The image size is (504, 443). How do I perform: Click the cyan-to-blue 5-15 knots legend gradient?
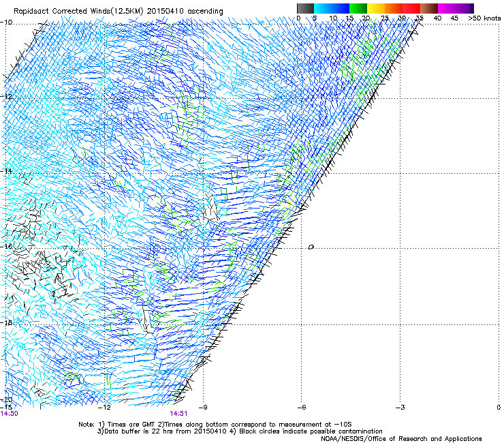click(332, 8)
